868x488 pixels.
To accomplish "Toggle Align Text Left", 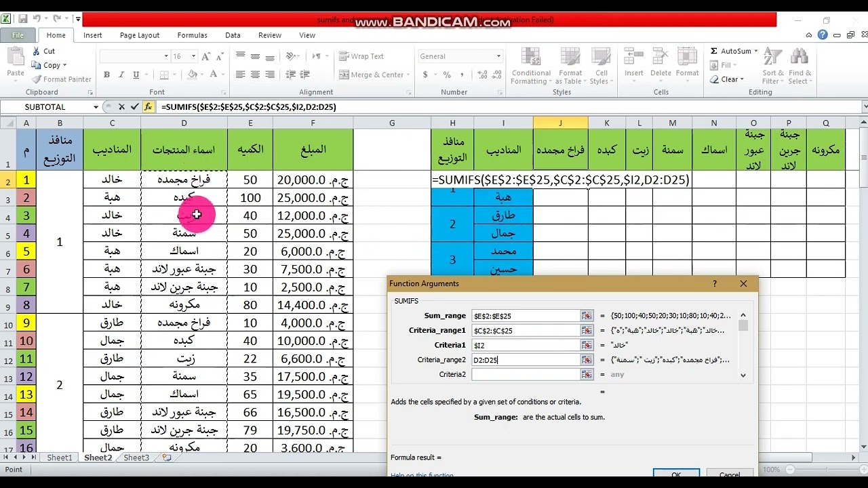I will 241,75.
